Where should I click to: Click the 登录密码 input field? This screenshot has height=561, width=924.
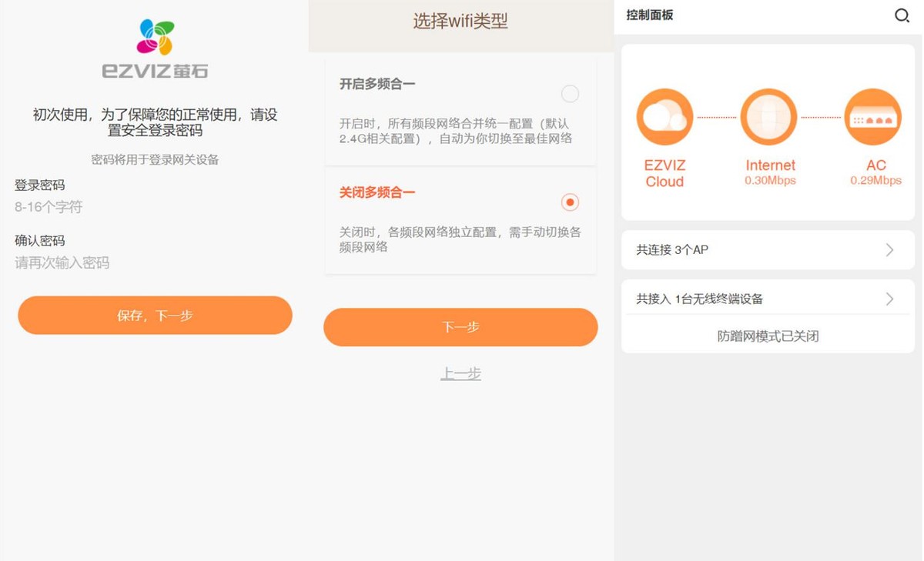(x=154, y=207)
